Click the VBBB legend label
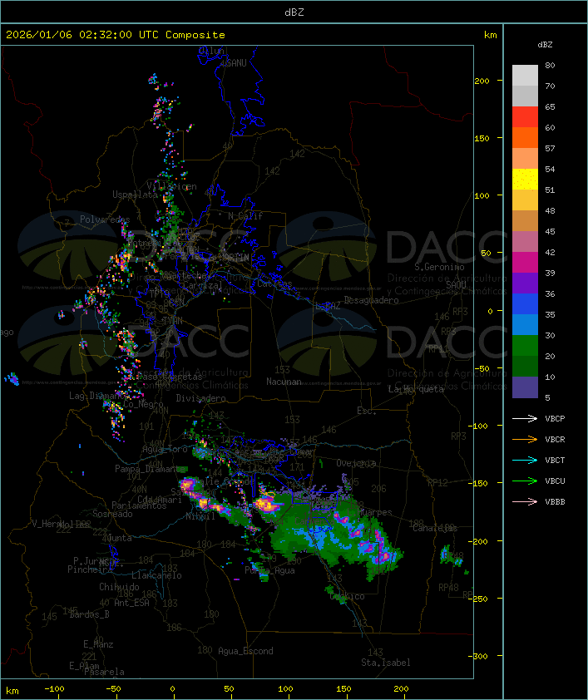 click(x=555, y=502)
